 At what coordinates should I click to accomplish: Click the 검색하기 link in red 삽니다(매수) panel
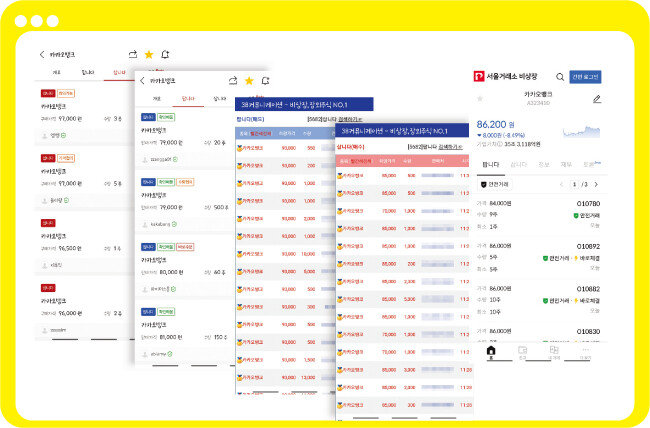coord(450,147)
